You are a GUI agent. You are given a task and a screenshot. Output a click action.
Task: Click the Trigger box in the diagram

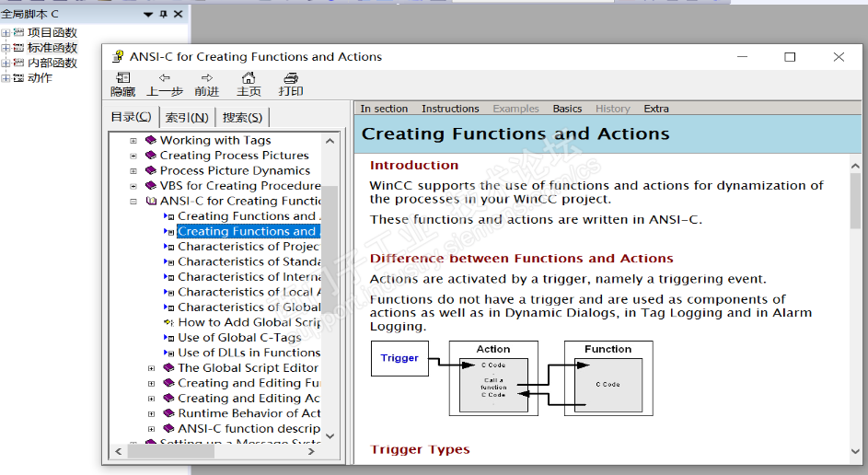(x=399, y=358)
